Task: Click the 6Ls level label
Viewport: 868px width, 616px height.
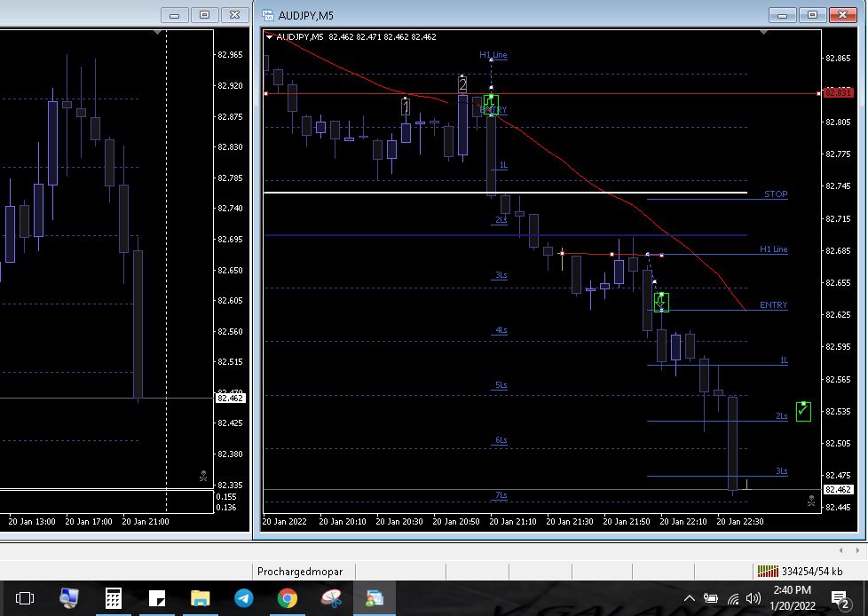Action: (501, 440)
